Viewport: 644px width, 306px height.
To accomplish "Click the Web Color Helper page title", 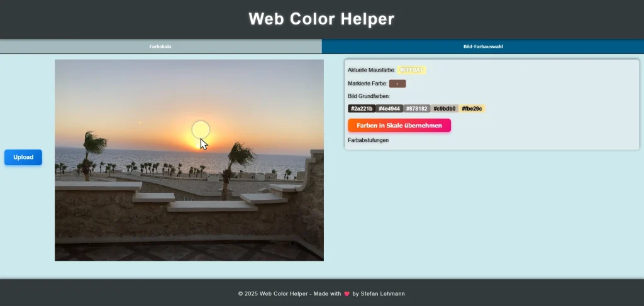I will pyautogui.click(x=321, y=19).
